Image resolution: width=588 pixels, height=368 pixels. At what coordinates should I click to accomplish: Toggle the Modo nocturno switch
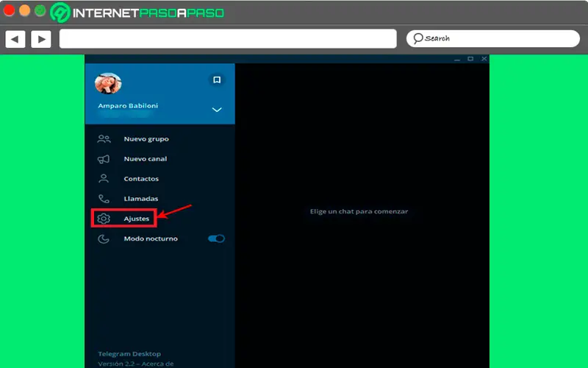[216, 238]
